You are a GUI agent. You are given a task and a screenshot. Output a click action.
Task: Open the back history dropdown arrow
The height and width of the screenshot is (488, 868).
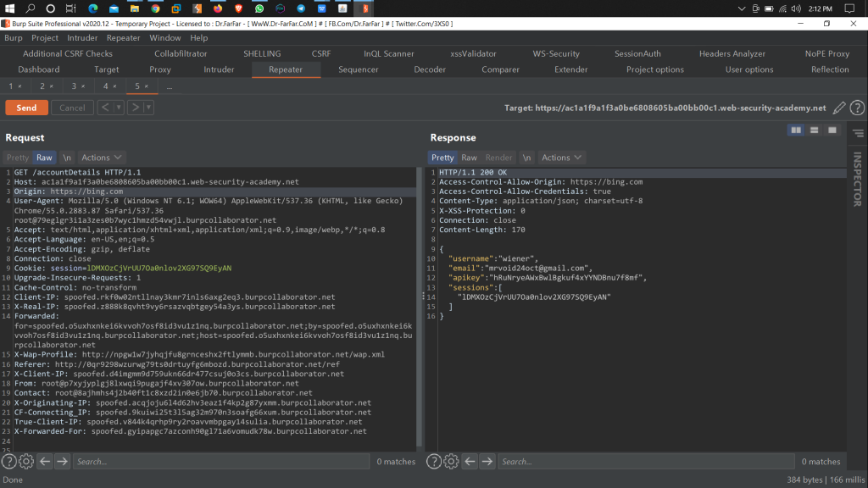[119, 108]
